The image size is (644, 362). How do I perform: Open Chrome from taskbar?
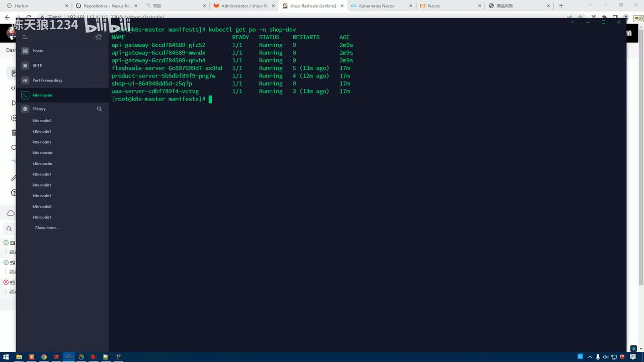[44, 357]
